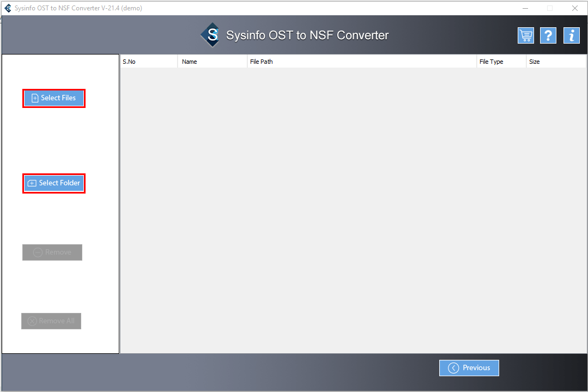
Task: Open the info about icon
Action: pyautogui.click(x=571, y=35)
